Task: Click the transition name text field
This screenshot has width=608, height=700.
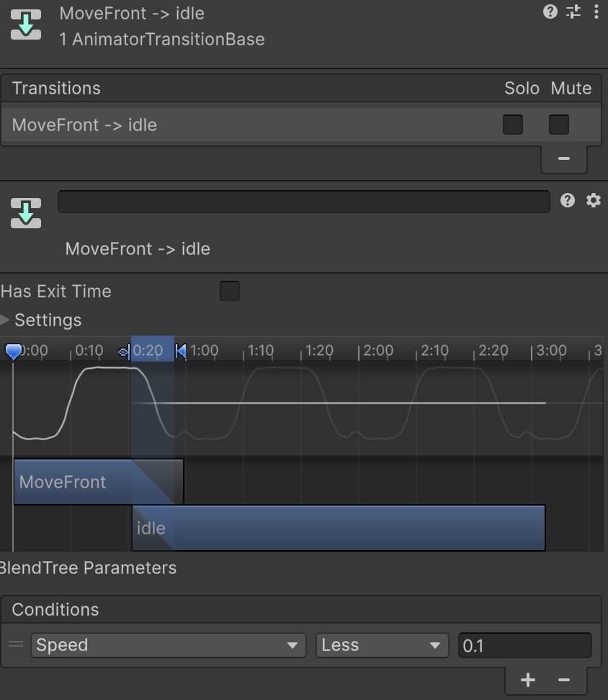Action: pos(304,202)
